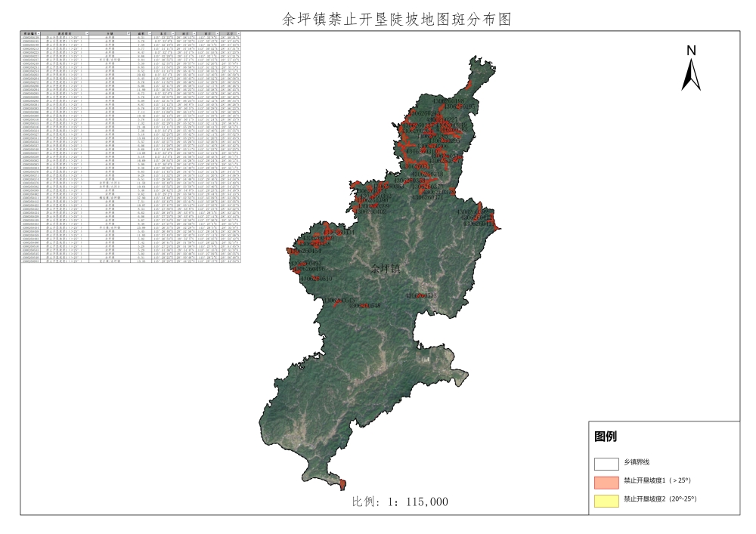
Task: Click map patch label 4306260198
Action: [448, 100]
